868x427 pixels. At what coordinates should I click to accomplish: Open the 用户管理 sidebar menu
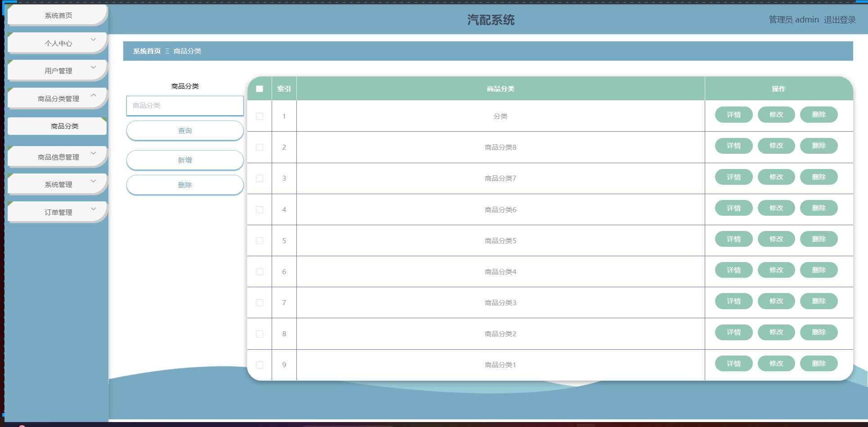[x=58, y=71]
